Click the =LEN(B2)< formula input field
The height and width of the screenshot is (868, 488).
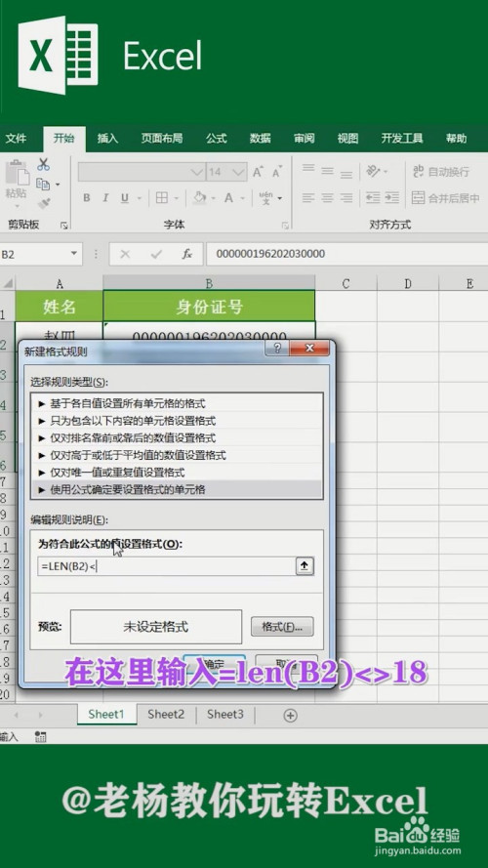pos(167,565)
